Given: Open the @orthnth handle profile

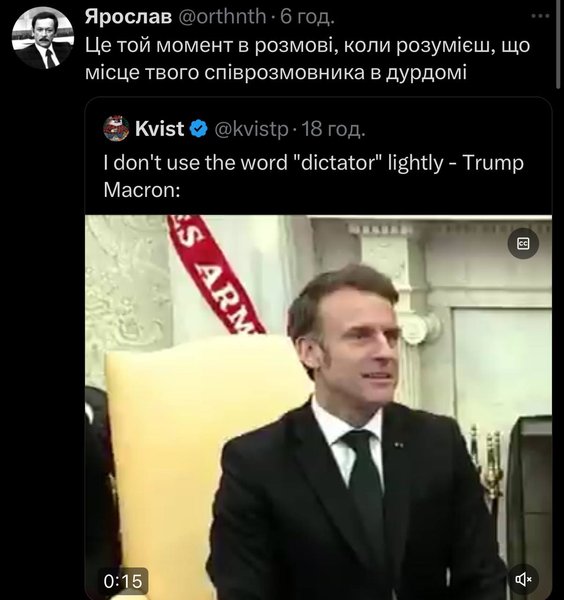Looking at the screenshot, I should click(222, 16).
